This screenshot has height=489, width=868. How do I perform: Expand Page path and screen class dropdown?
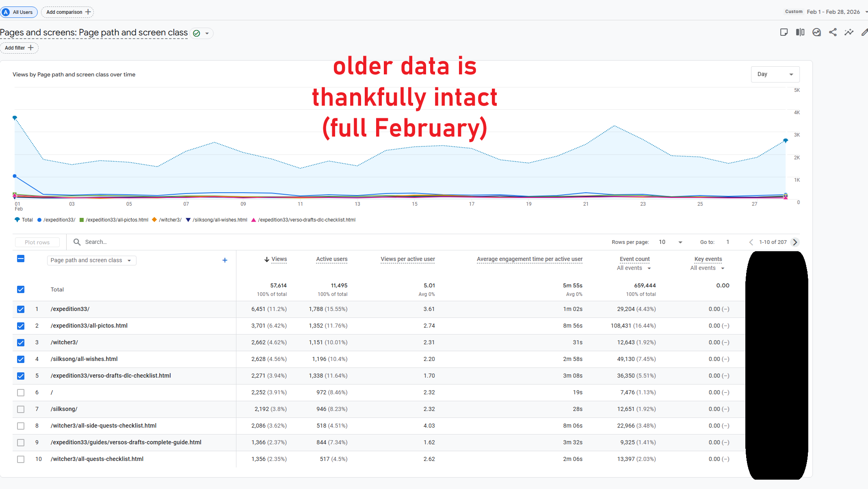(91, 261)
